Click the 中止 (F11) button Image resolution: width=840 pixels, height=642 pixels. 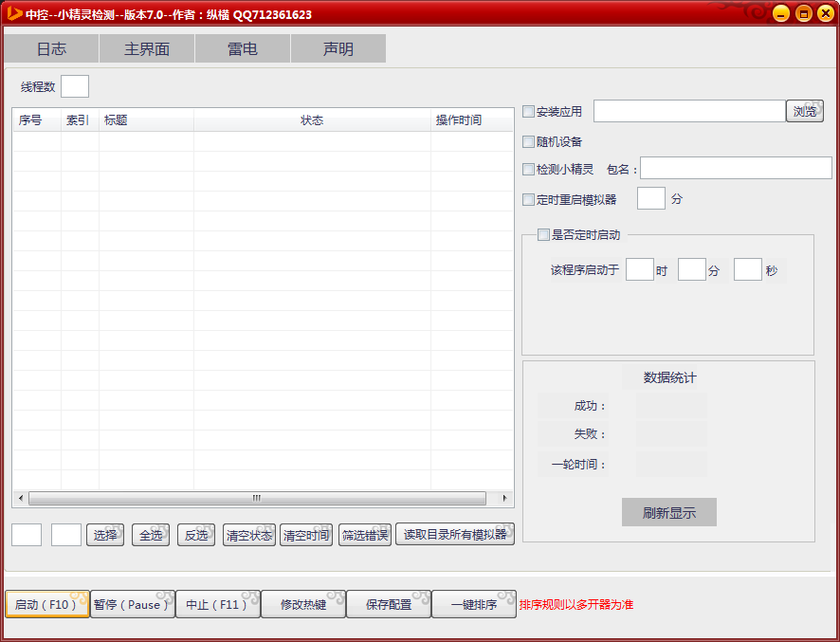coord(217,604)
